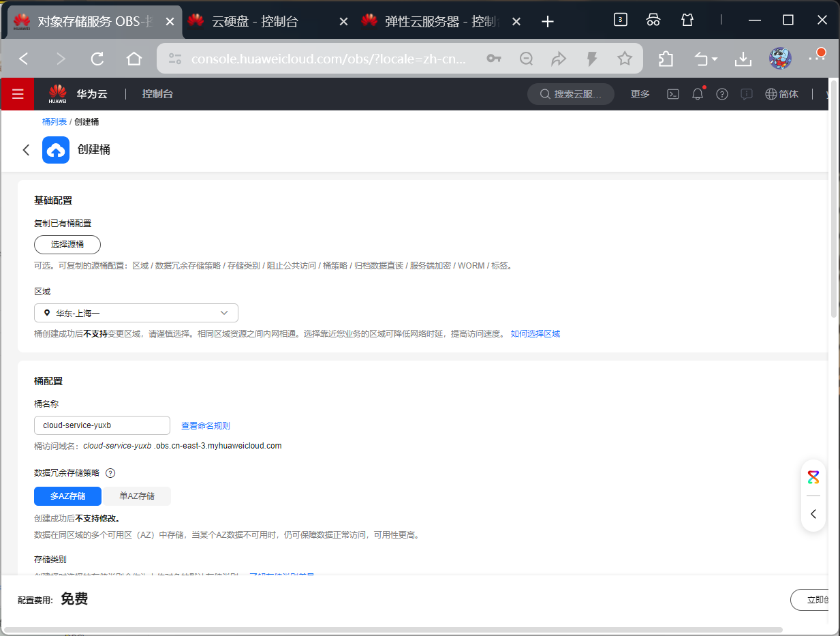Expand the 区域 dropdown 华东-上海一
Viewport: 840px width, 636px height.
136,313
